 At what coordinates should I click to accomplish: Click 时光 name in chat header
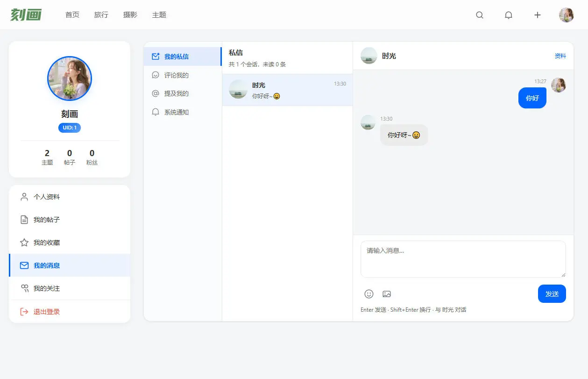click(389, 56)
